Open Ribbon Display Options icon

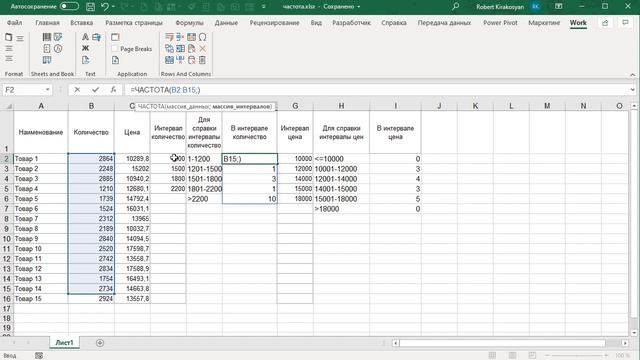coord(558,7)
